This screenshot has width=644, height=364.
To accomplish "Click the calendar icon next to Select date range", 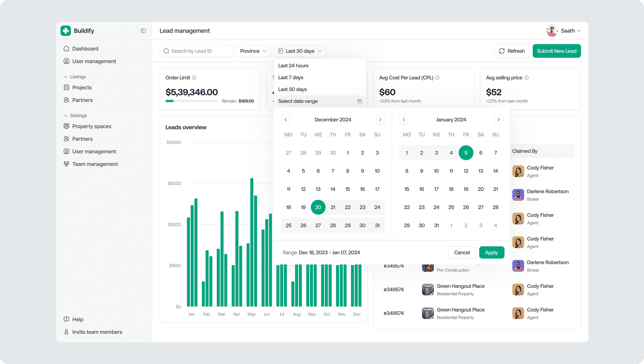I will point(360,101).
